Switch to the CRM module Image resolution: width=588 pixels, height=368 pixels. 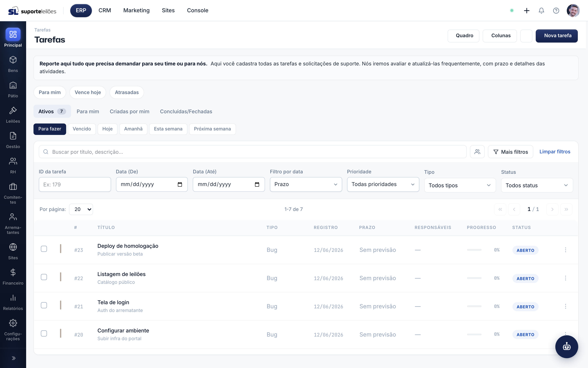tap(105, 10)
